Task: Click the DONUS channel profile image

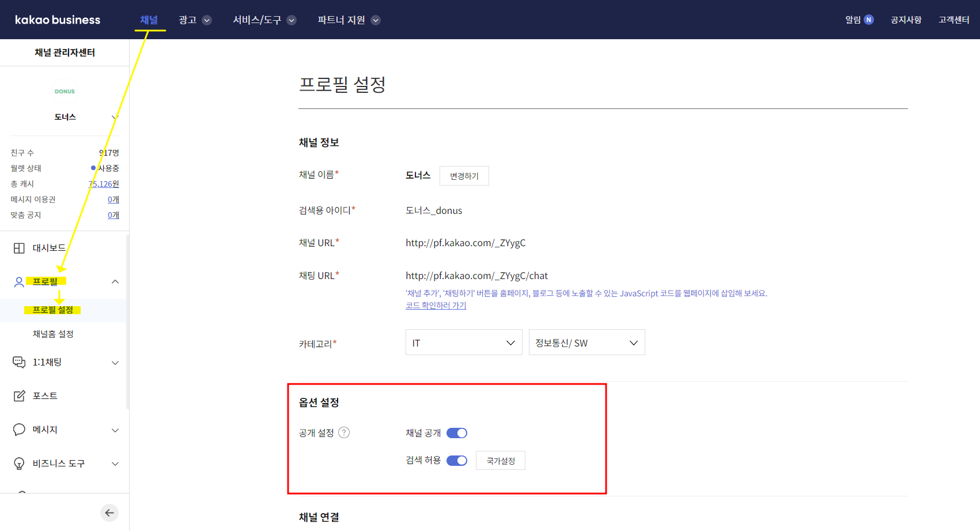Action: (x=65, y=91)
